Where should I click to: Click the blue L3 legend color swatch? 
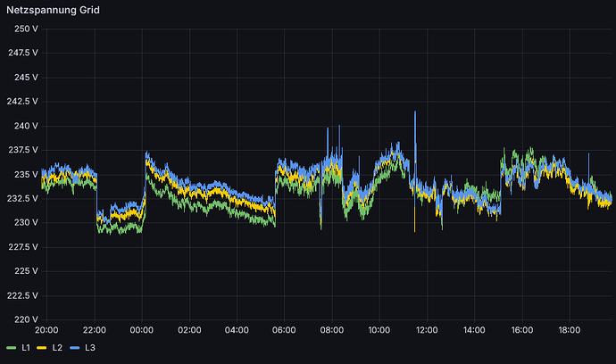pos(75,348)
